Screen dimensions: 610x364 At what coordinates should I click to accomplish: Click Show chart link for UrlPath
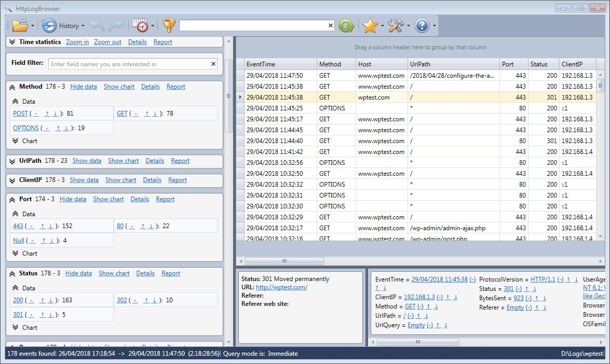click(x=124, y=161)
